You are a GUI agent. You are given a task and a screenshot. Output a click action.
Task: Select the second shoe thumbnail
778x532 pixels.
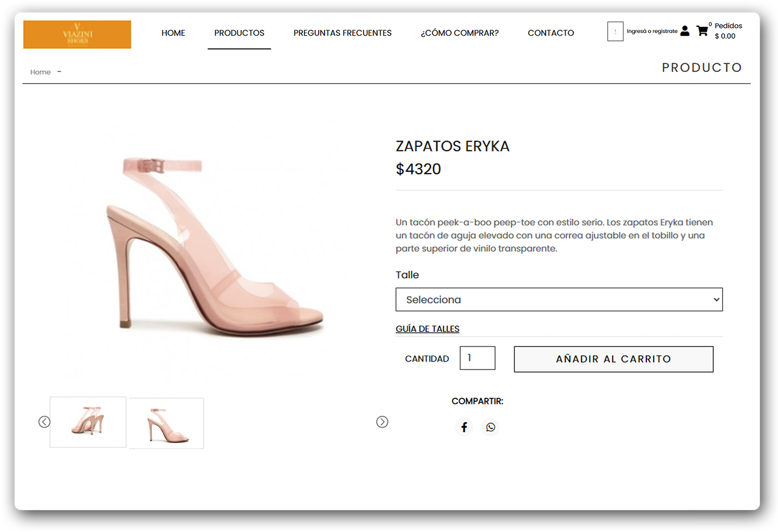pyautogui.click(x=166, y=423)
